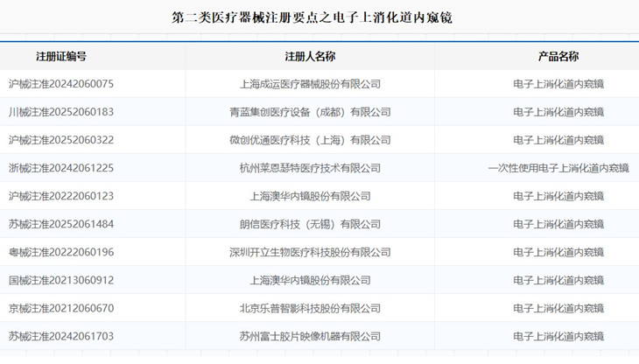639x364 pixels.
Task: Click the 注册人名称 column header
Action: pyautogui.click(x=310, y=56)
